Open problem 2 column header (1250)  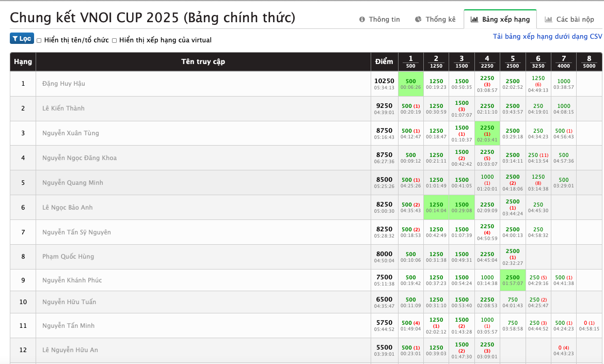pos(436,61)
